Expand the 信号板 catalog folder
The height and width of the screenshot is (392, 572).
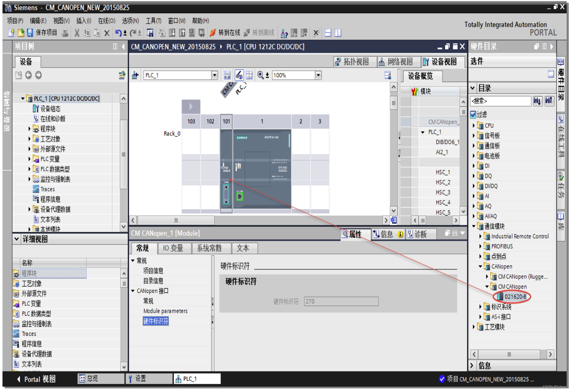click(x=474, y=136)
